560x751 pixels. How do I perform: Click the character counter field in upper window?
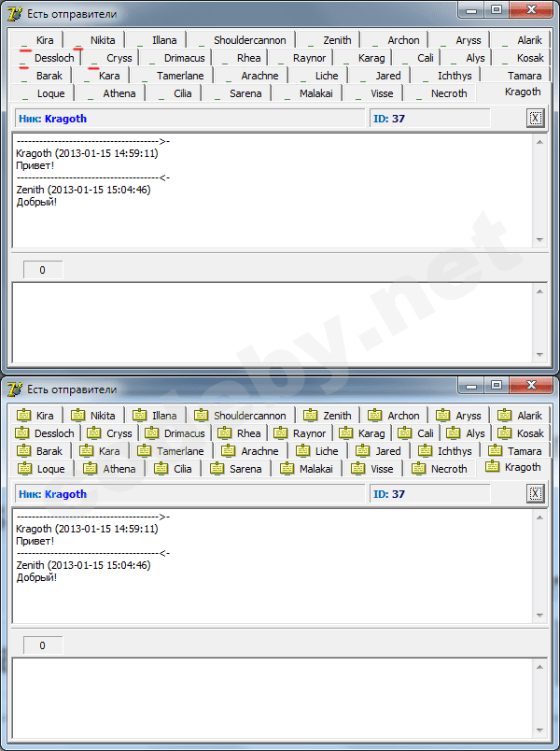point(43,270)
